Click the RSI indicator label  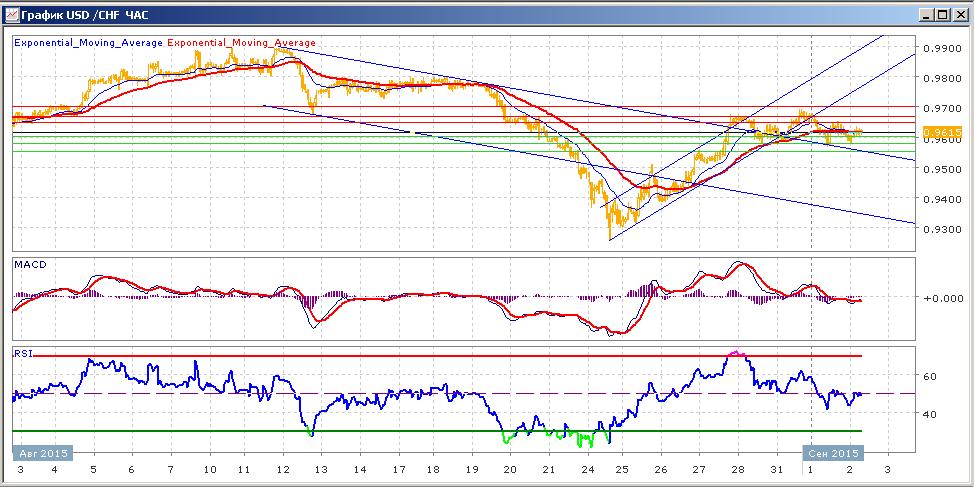(x=22, y=353)
